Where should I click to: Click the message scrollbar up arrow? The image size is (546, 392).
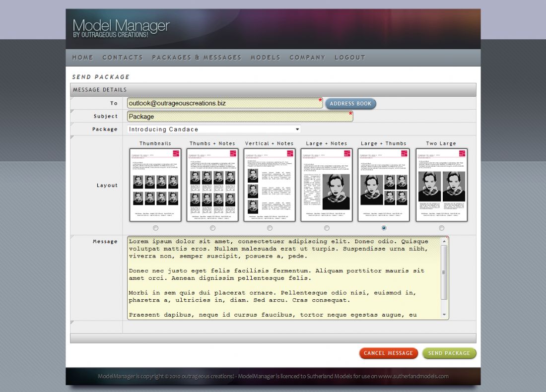click(444, 241)
